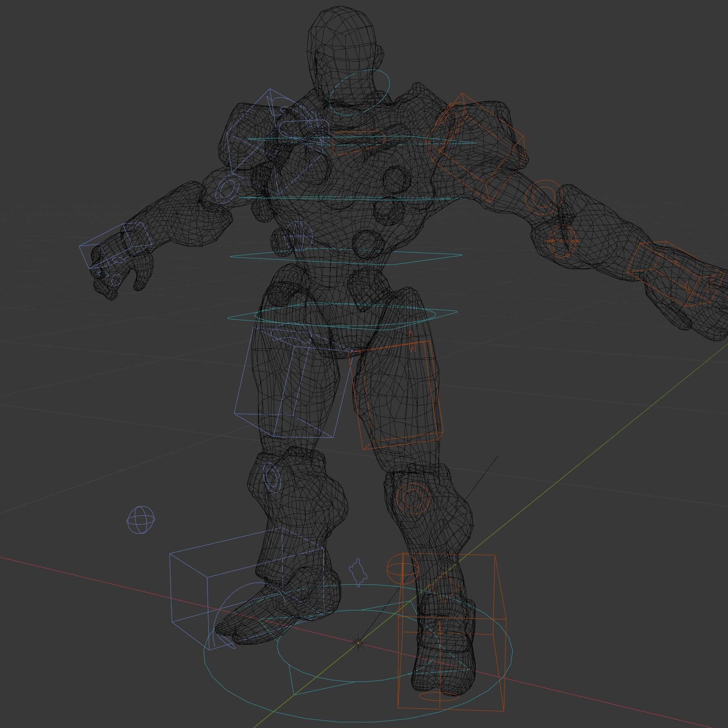Select the orange knee circle control
728x728 pixels.
point(413,498)
